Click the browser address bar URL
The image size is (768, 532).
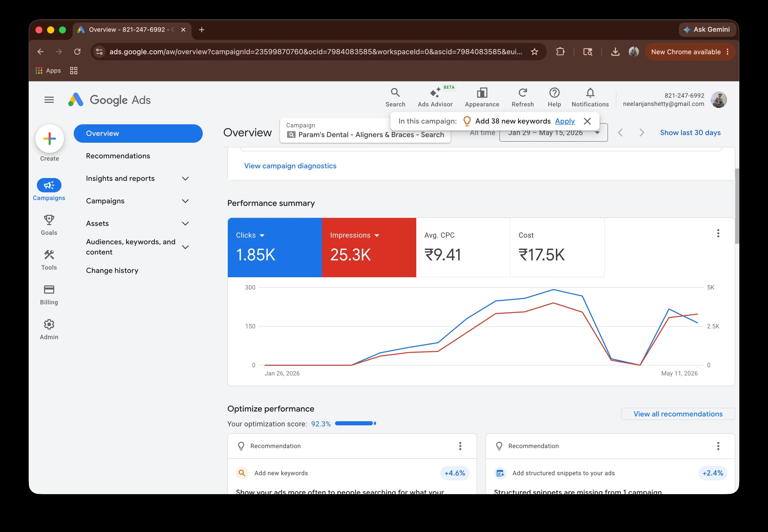click(316, 52)
